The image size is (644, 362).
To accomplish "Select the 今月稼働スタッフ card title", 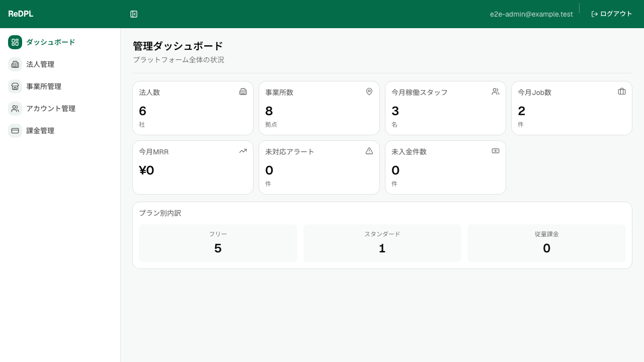I will coord(420,93).
